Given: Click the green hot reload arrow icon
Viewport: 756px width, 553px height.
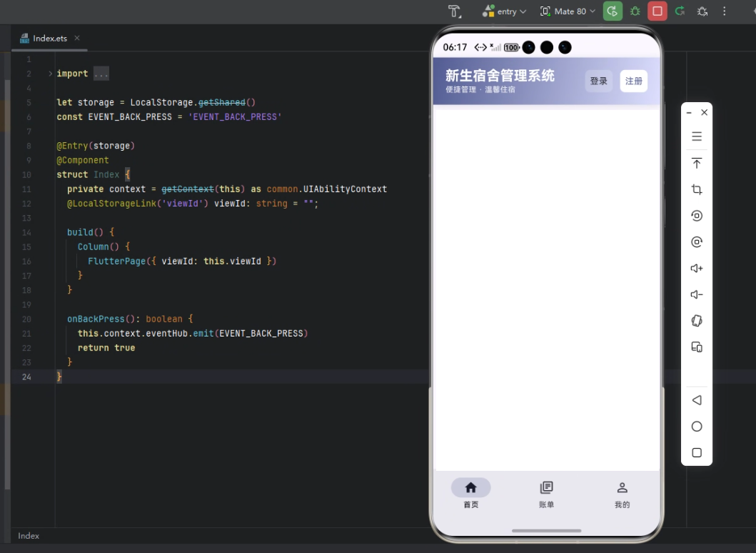Looking at the screenshot, I should coord(680,11).
